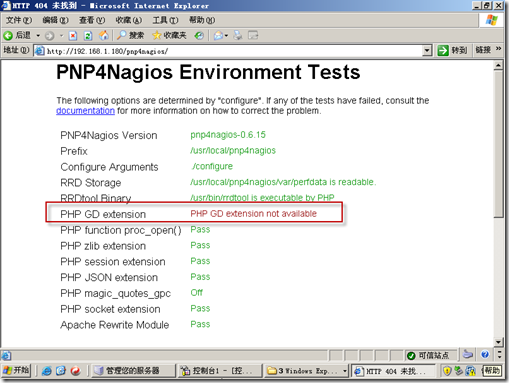Open the Mail icon dropdown arrow
This screenshot has height=383, width=509.
tap(226, 35)
